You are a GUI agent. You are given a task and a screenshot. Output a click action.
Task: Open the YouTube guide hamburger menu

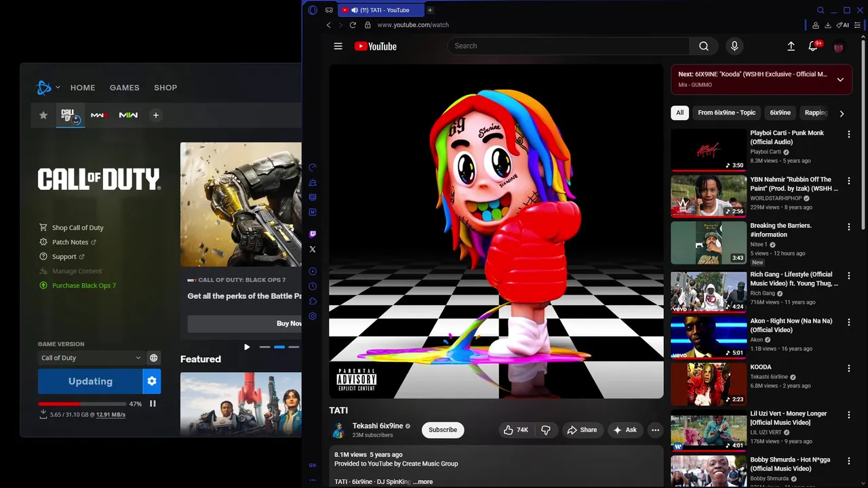click(x=338, y=46)
